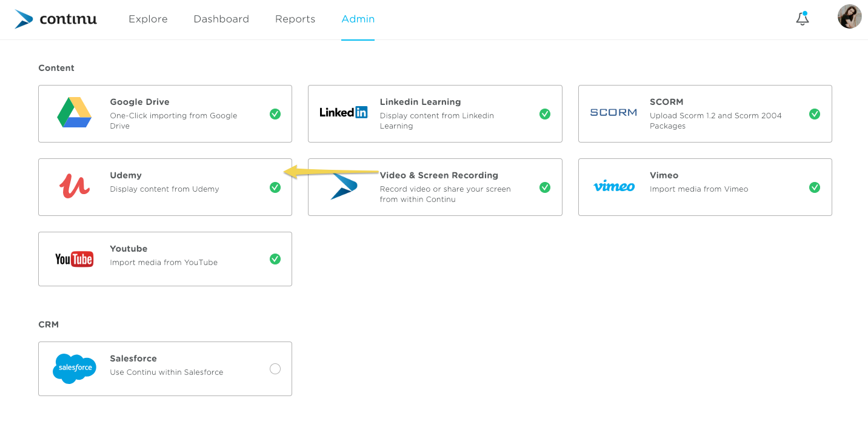Image resolution: width=868 pixels, height=424 pixels.
Task: Click the Vimeo logo icon
Action: 614,186
